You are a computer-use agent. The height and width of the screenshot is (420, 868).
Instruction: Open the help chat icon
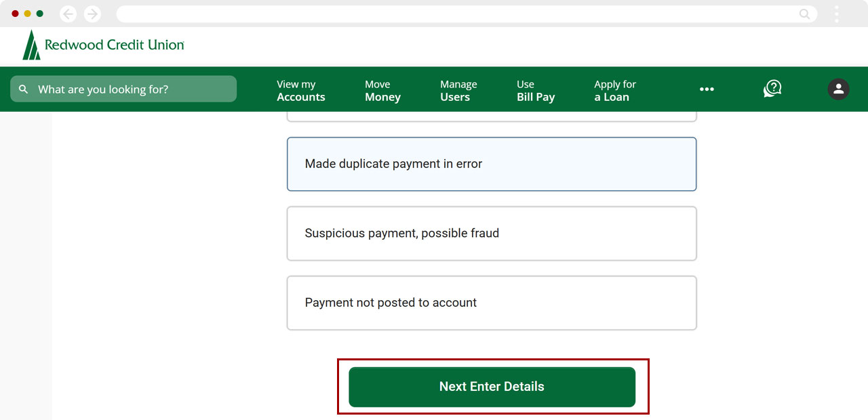click(x=772, y=89)
